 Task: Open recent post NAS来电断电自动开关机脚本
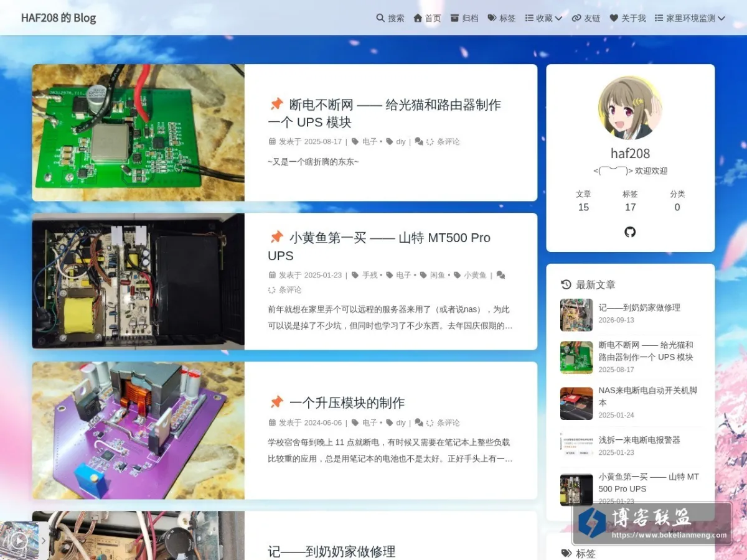647,396
